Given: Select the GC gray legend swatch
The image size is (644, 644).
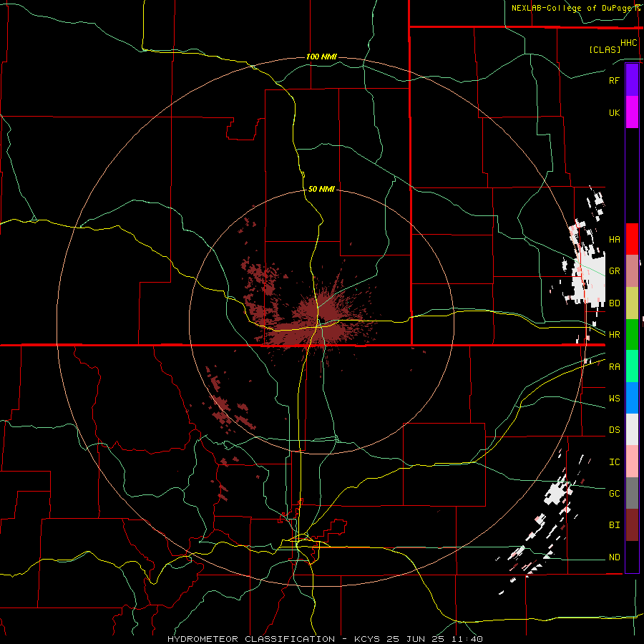Looking at the screenshot, I should click(632, 493).
